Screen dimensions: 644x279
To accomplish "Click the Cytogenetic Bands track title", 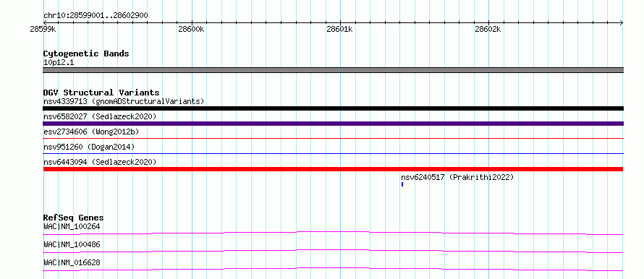I will (86, 53).
